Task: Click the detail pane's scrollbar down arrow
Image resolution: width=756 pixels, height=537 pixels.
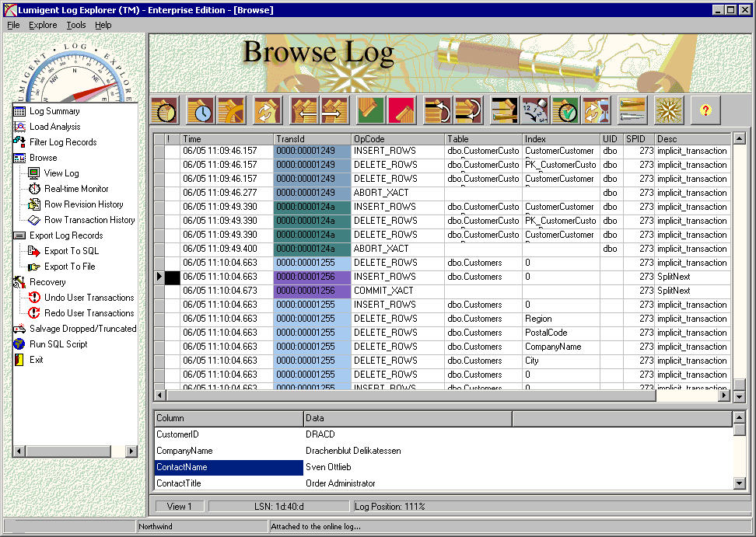Action: (739, 483)
